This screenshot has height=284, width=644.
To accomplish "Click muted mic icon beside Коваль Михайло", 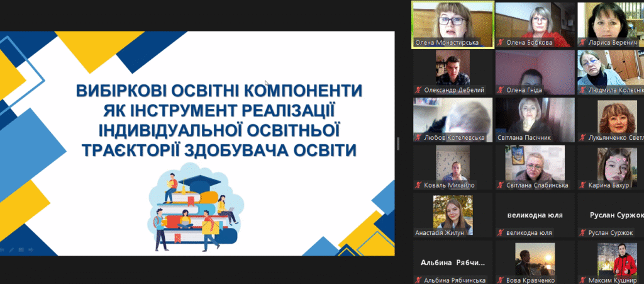I will point(418,186).
